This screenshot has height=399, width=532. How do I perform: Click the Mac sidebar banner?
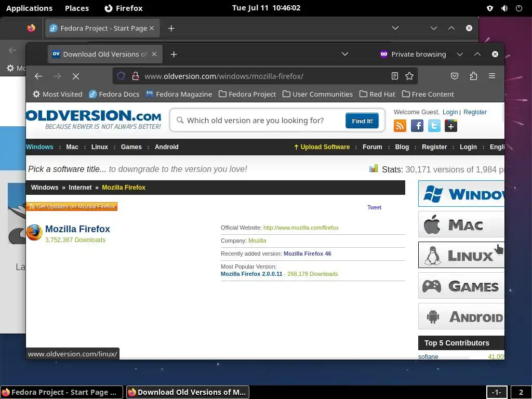click(x=461, y=224)
